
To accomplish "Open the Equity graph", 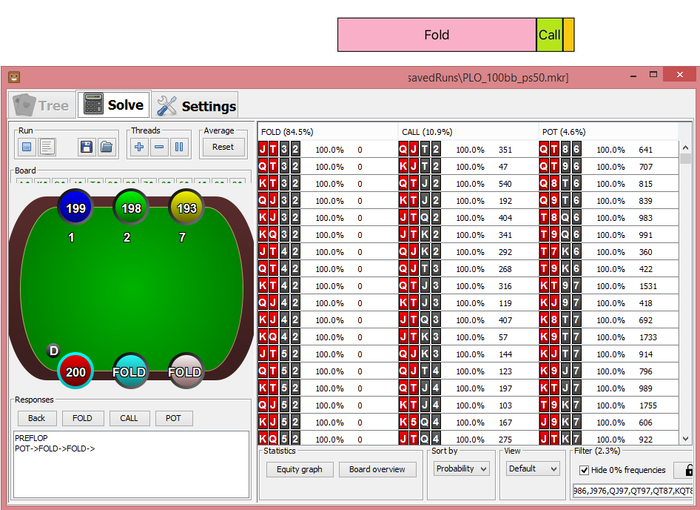I will [x=299, y=469].
